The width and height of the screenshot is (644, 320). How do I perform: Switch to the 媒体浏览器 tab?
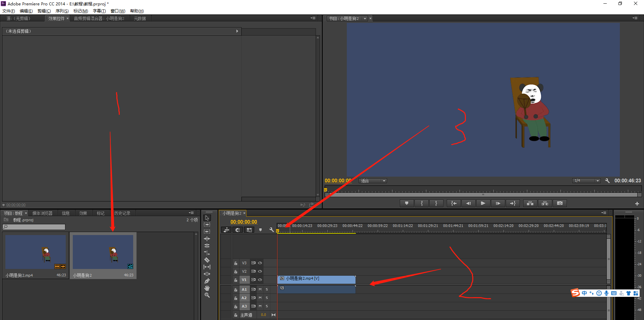coord(42,213)
